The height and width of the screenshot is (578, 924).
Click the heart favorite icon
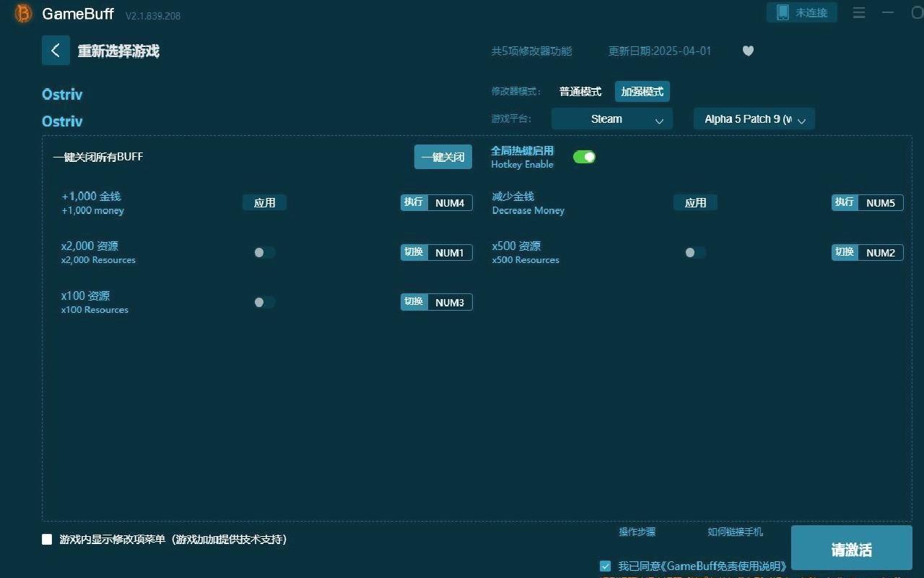click(748, 51)
